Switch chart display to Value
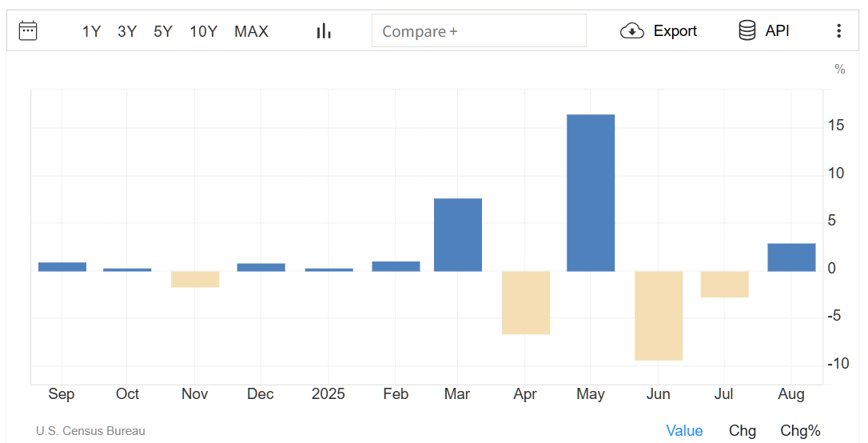868x443 pixels. pyautogui.click(x=684, y=431)
